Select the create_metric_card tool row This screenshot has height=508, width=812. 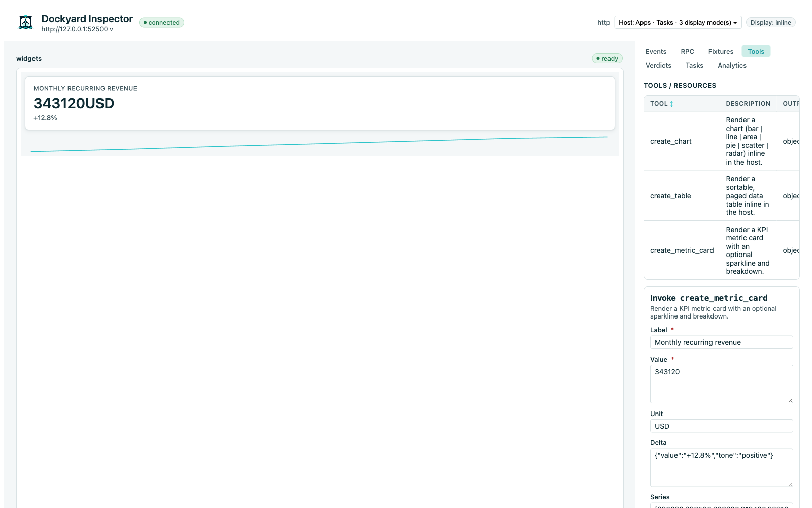[721, 250]
